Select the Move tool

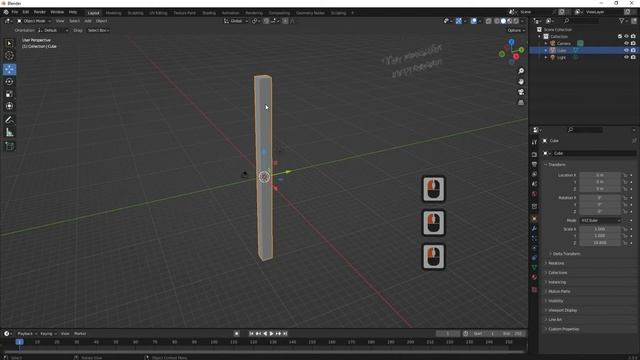coord(9,69)
